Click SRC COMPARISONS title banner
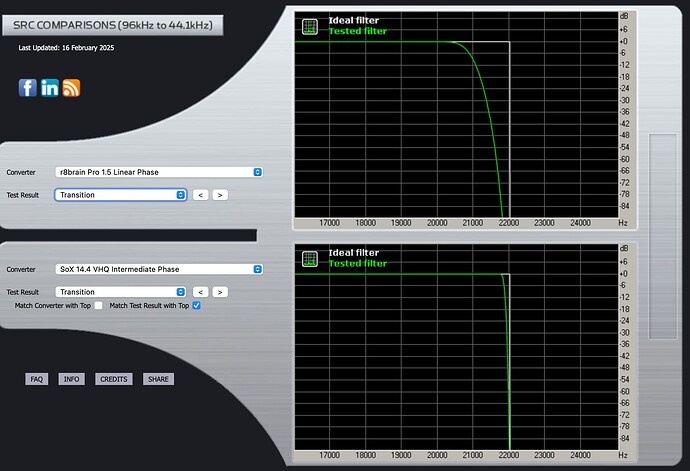The width and height of the screenshot is (690, 471). click(113, 25)
